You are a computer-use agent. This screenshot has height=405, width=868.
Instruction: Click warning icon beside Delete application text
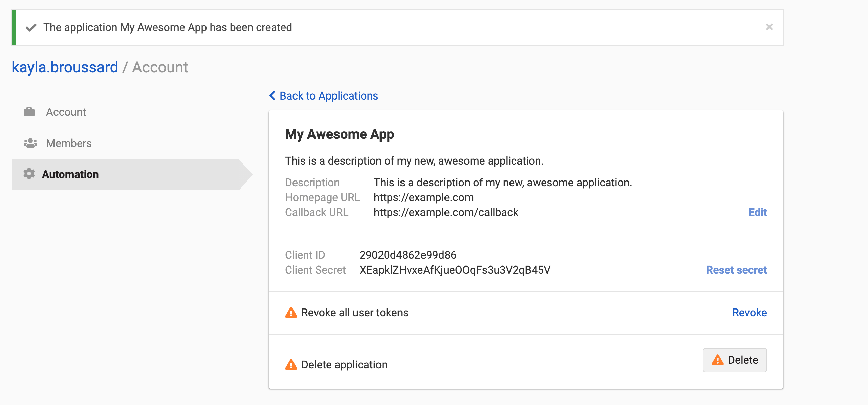[291, 365]
